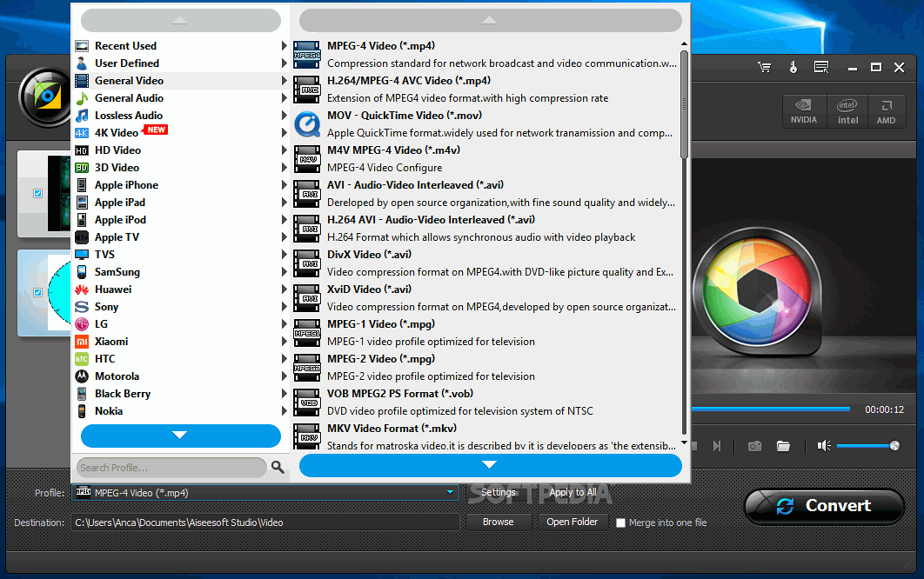Select the Lossless Audio category
This screenshot has height=579, width=924.
tap(180, 116)
